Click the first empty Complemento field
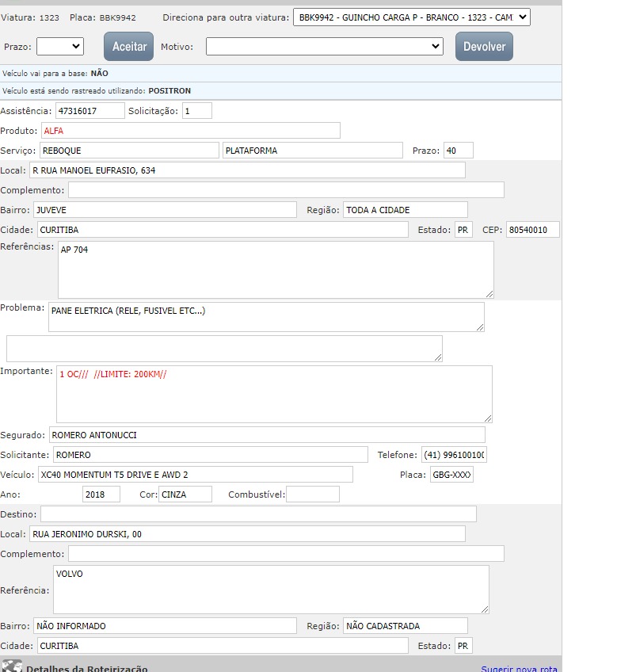 pyautogui.click(x=286, y=190)
